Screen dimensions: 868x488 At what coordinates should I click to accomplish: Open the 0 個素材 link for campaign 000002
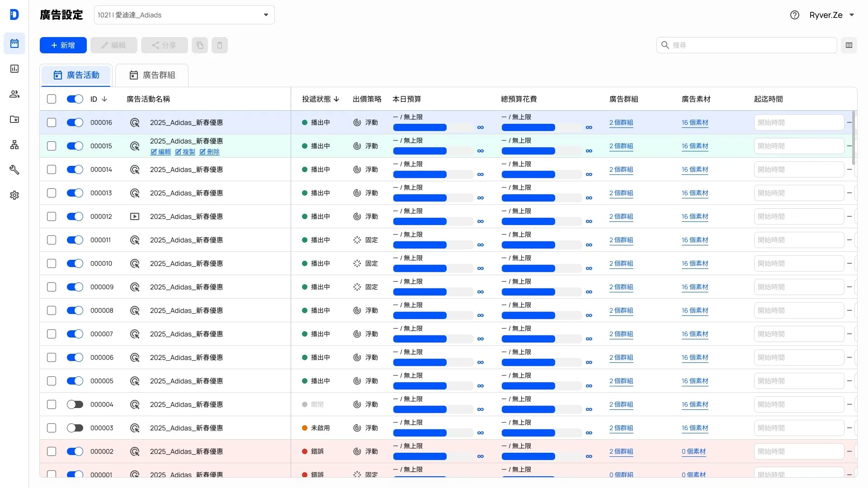pos(693,451)
